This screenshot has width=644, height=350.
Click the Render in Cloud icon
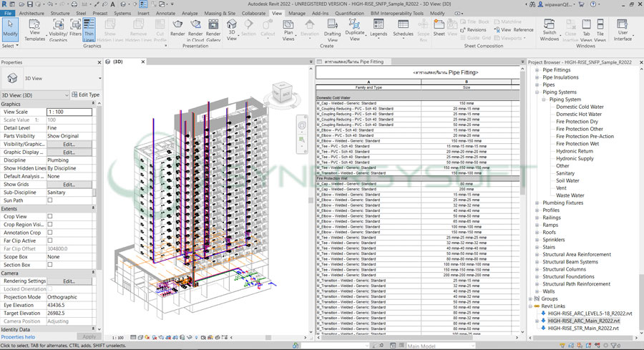(195, 29)
